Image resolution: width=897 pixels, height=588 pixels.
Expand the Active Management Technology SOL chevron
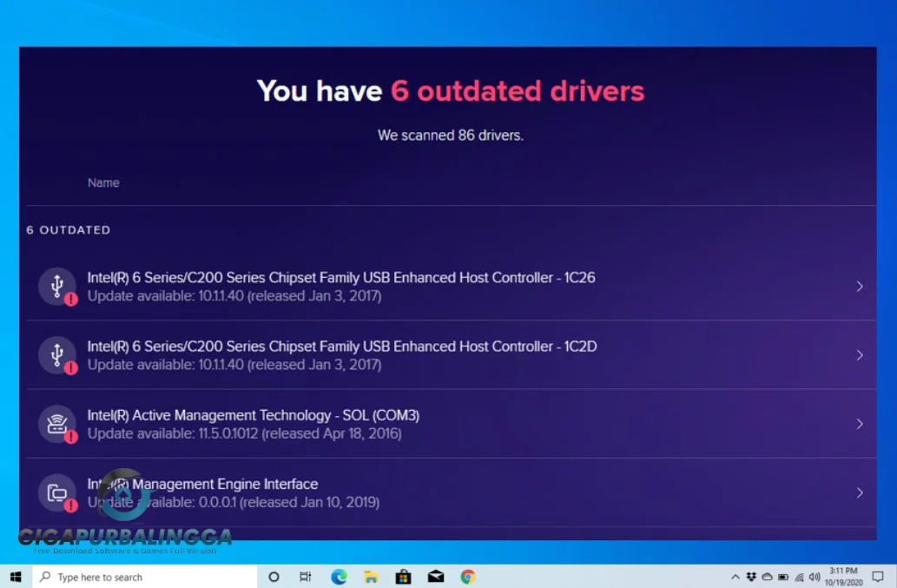tap(860, 424)
